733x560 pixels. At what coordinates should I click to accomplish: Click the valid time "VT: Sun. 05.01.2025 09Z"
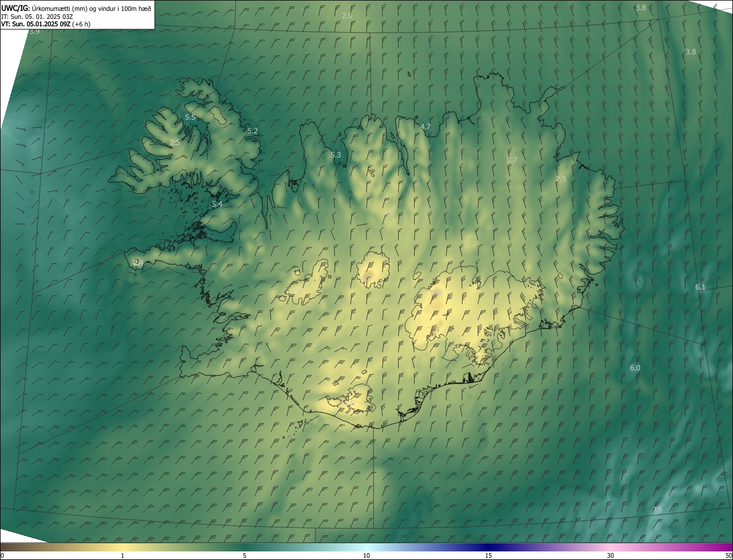[x=36, y=24]
